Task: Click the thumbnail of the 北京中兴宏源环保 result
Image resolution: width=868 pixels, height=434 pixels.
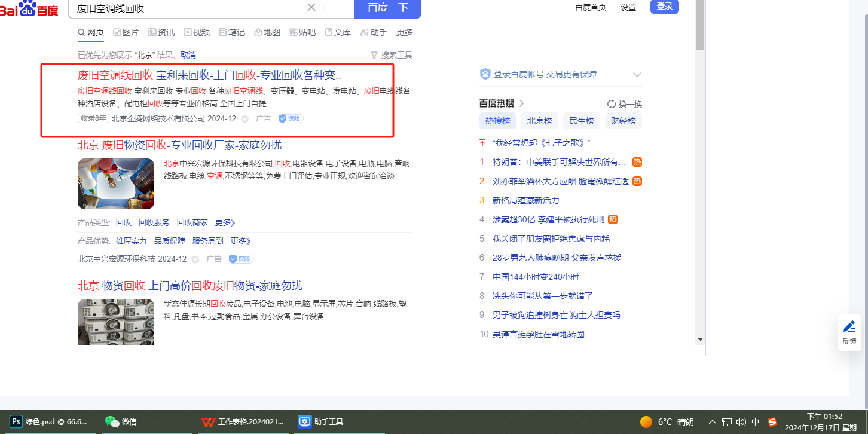Action: [x=116, y=184]
